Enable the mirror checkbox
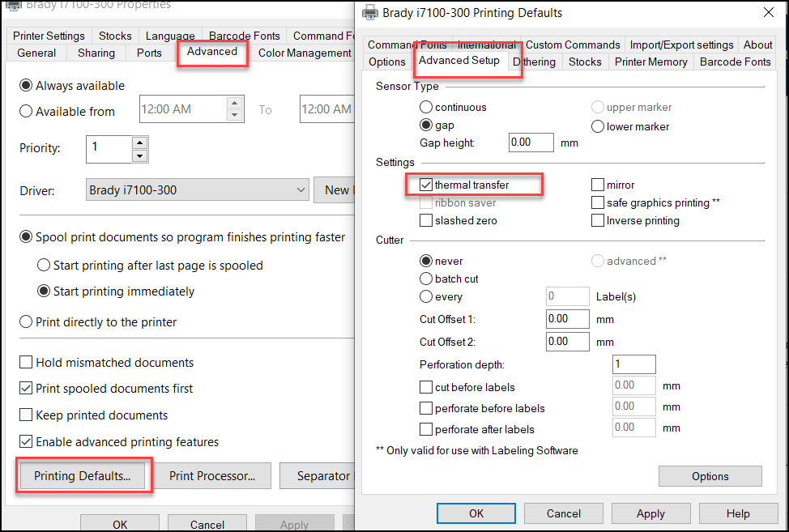The height and width of the screenshot is (532, 789). (598, 185)
